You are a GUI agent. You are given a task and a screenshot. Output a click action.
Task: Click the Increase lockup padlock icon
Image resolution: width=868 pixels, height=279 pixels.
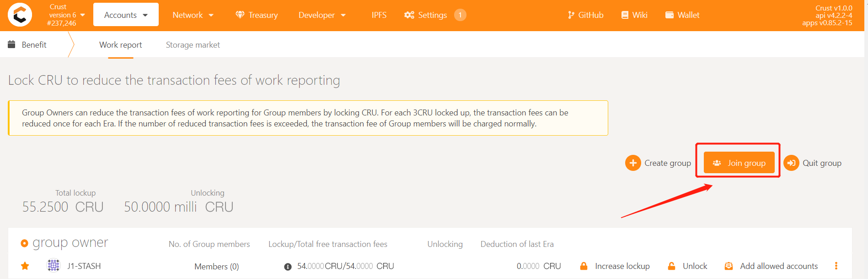584,266
